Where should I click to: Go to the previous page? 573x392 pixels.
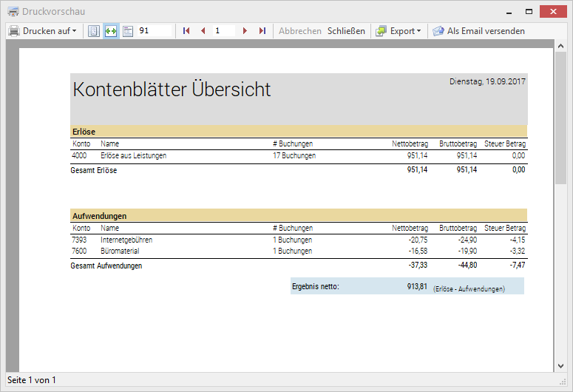(x=203, y=31)
